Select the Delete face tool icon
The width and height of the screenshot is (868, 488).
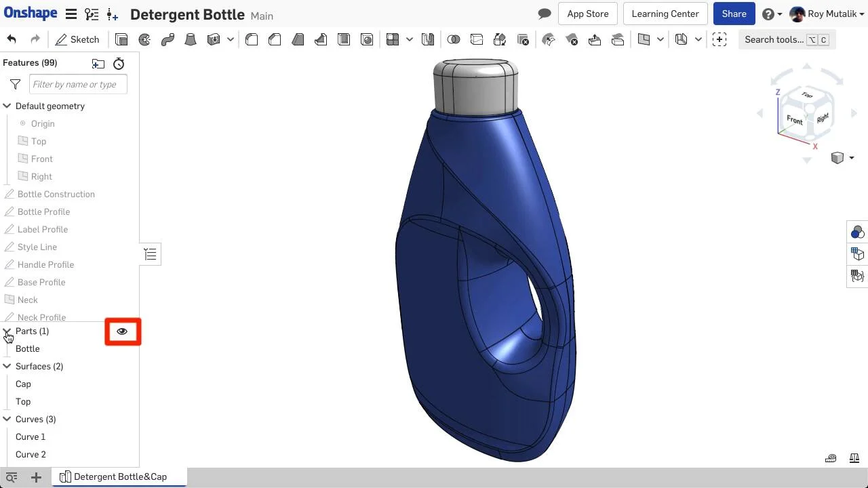click(572, 39)
